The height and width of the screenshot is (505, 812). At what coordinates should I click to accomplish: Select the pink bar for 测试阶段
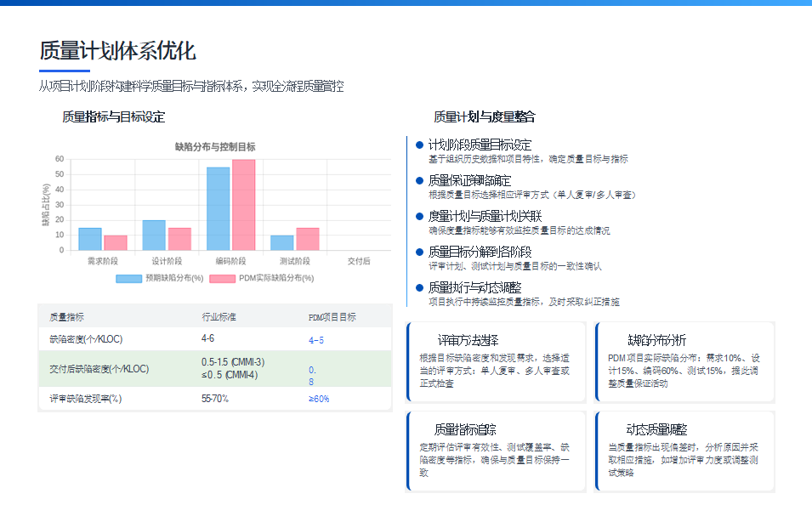click(x=308, y=239)
